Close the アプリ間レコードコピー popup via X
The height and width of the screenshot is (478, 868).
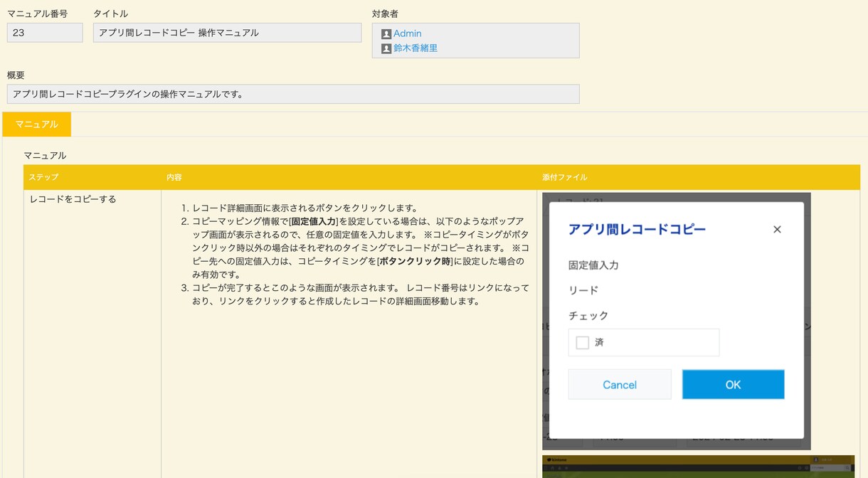777,229
